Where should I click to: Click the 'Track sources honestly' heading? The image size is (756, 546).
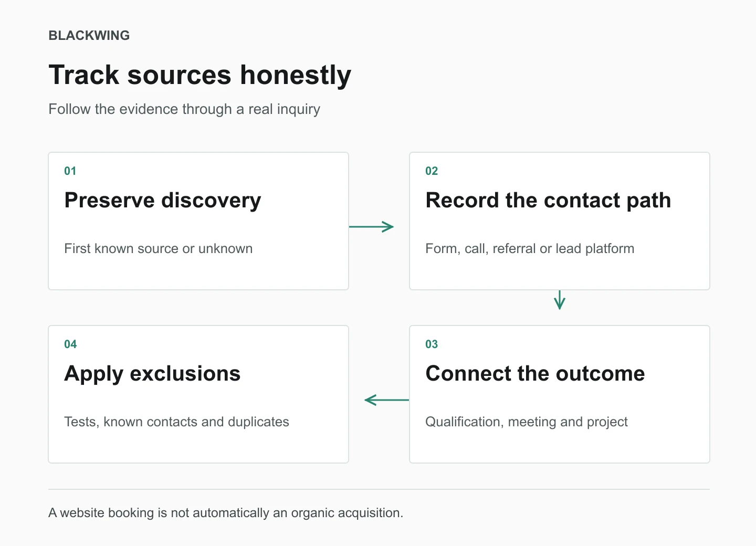pyautogui.click(x=200, y=75)
